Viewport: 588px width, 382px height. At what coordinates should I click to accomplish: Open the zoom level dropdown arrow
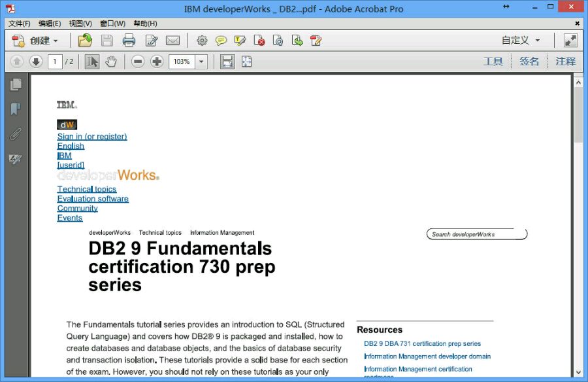[x=201, y=61]
